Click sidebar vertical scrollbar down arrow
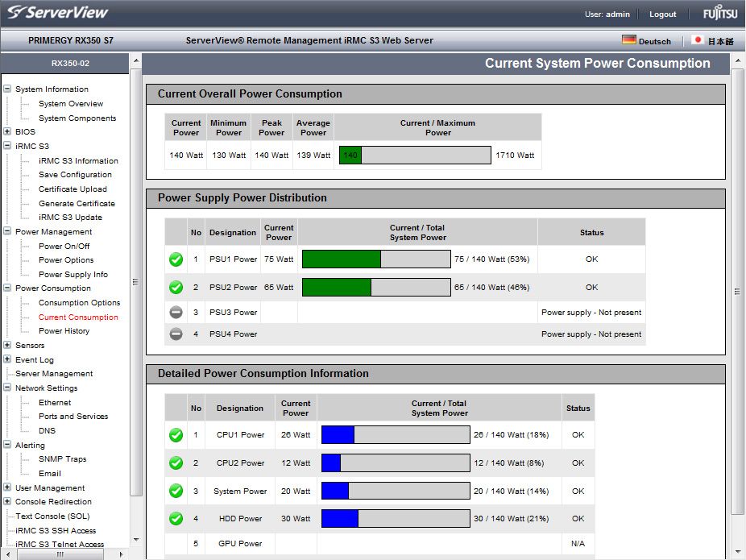Image resolution: width=746 pixels, height=560 pixels. [x=136, y=540]
